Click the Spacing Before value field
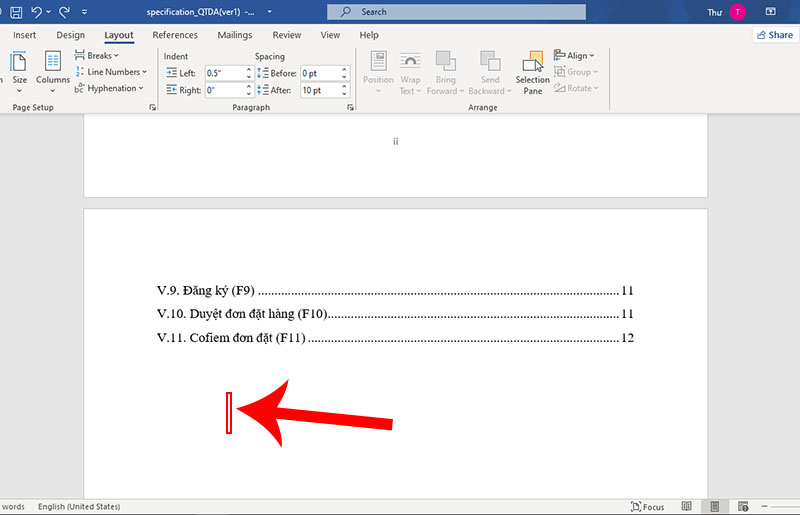The image size is (800, 515). (320, 73)
